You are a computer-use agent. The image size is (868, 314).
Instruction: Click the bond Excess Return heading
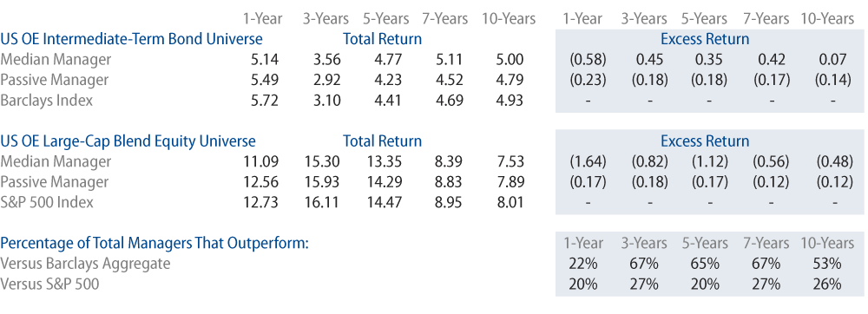click(705, 39)
